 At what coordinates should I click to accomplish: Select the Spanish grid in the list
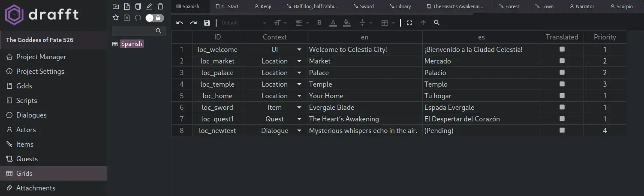click(x=132, y=44)
